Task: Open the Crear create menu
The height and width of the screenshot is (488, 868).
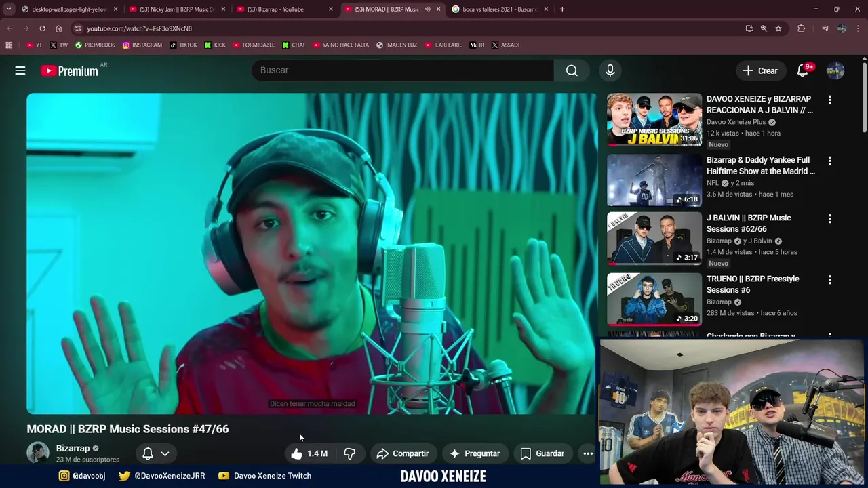Action: tap(760, 70)
